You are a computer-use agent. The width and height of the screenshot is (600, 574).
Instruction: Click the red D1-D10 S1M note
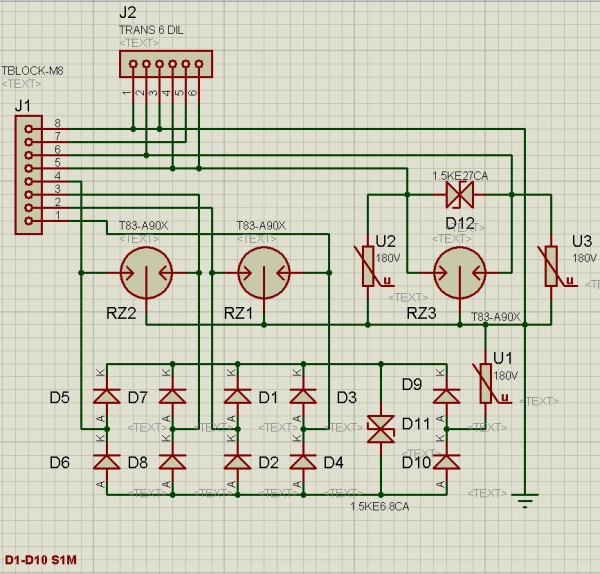(x=40, y=559)
